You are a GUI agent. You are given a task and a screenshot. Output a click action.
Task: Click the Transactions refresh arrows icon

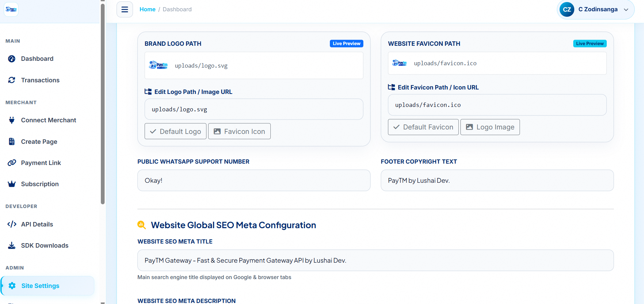click(x=12, y=80)
